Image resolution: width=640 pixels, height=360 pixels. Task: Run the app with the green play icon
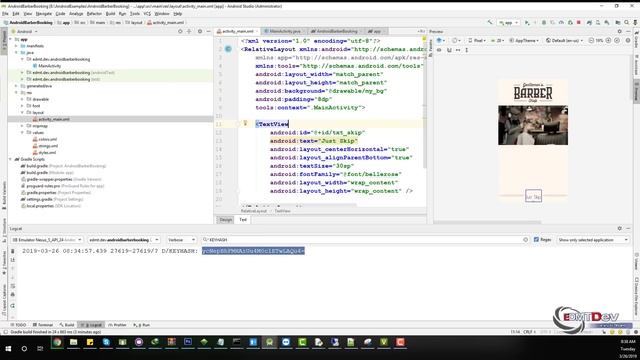point(527,23)
